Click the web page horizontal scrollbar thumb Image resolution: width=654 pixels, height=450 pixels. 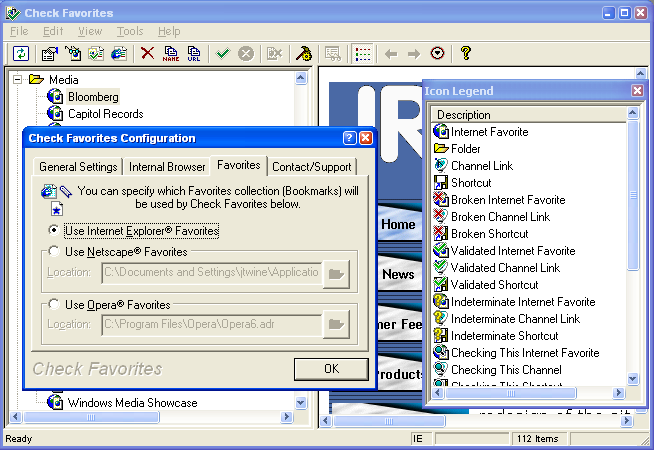(389, 421)
